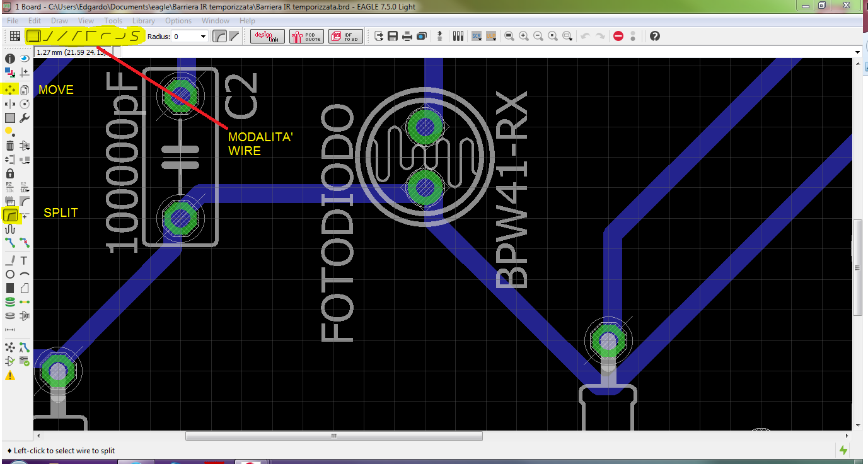This screenshot has height=464, width=868.
Task: Open the DRC check tool
Action: [x=25, y=361]
